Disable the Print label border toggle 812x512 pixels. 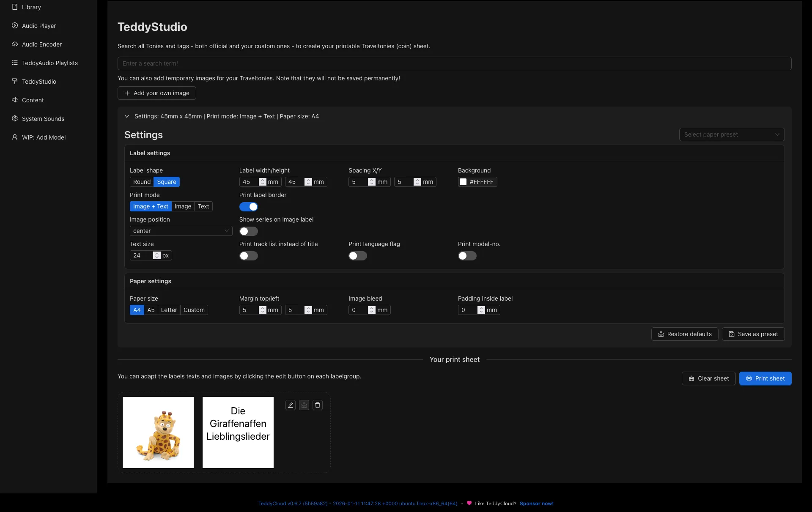coord(249,207)
